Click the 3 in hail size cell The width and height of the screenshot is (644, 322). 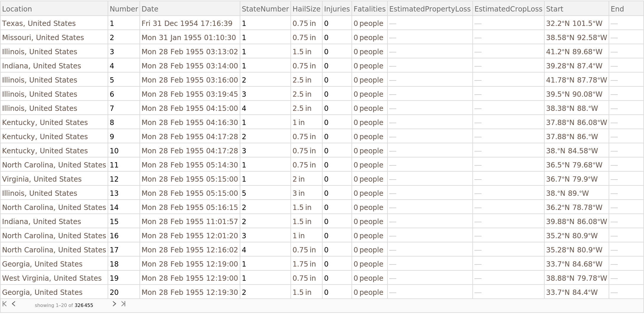tap(298, 193)
